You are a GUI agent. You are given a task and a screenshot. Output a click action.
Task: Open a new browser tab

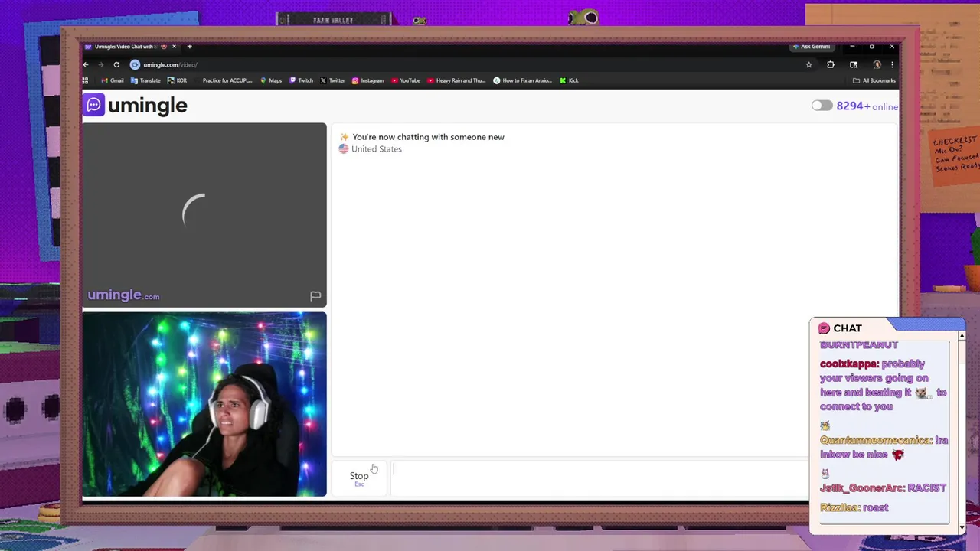coord(189,47)
